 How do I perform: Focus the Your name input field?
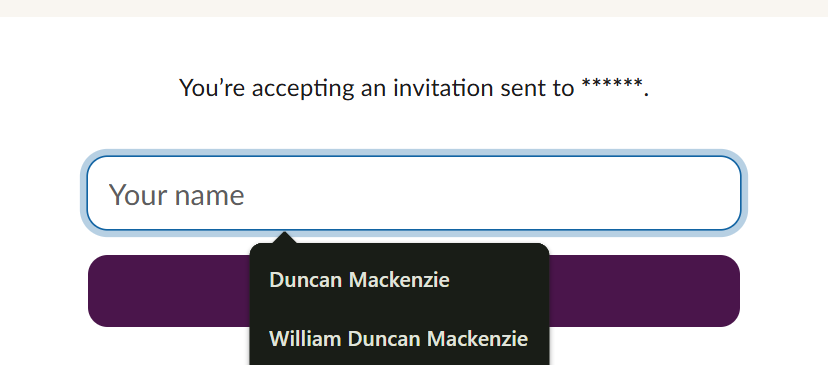click(414, 193)
